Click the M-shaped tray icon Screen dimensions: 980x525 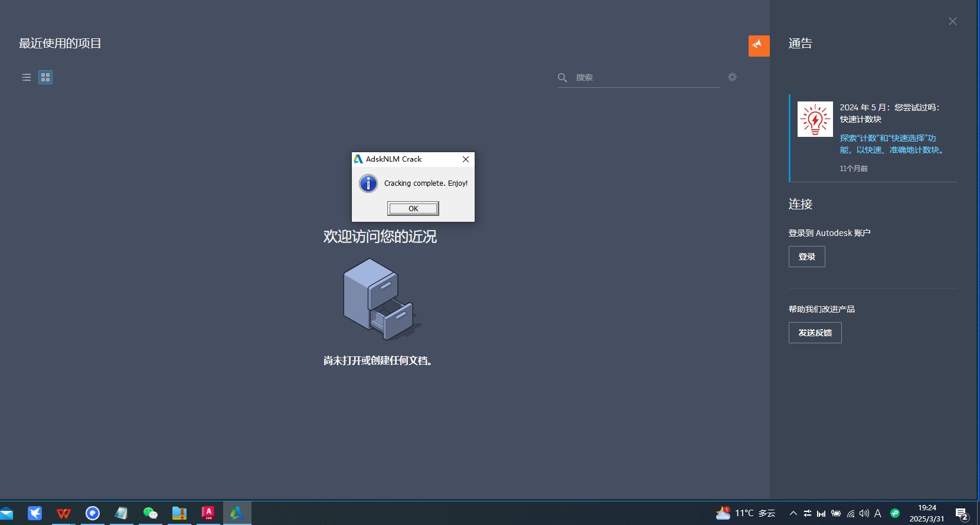(x=821, y=513)
